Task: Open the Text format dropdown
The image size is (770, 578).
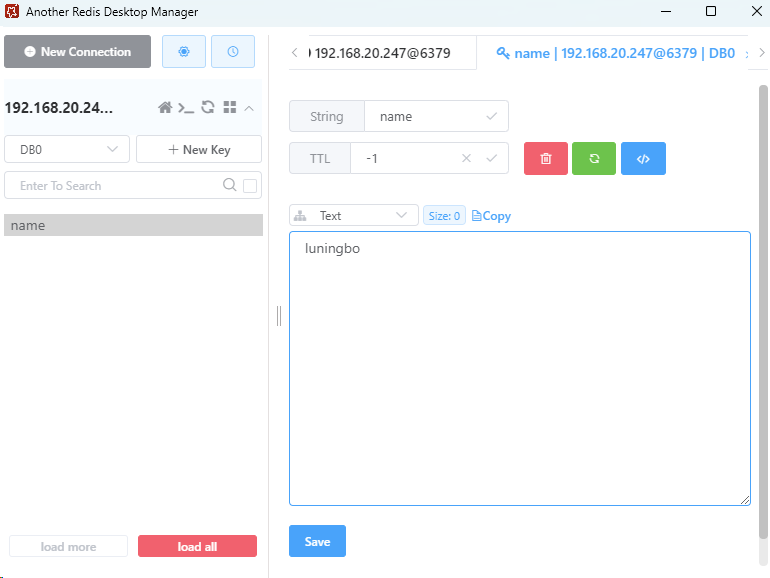Action: click(354, 215)
